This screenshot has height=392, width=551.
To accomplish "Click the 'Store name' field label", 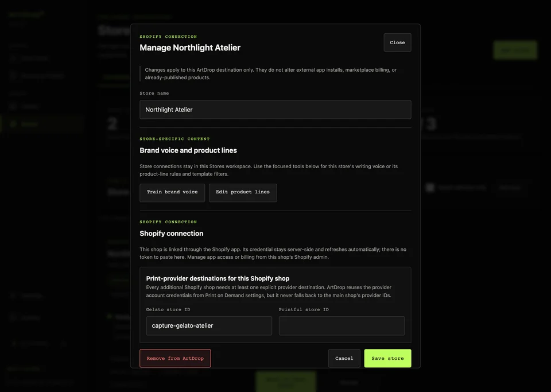I will 154,93.
